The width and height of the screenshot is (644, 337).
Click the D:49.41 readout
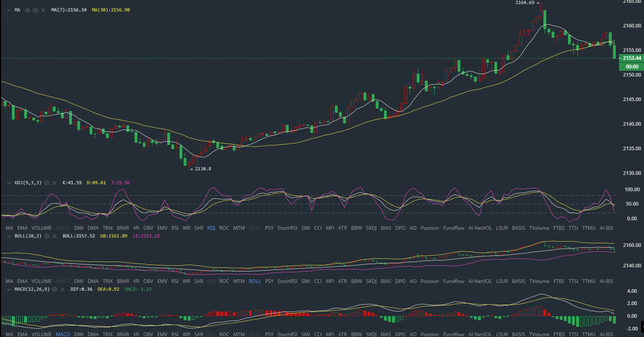(96, 183)
